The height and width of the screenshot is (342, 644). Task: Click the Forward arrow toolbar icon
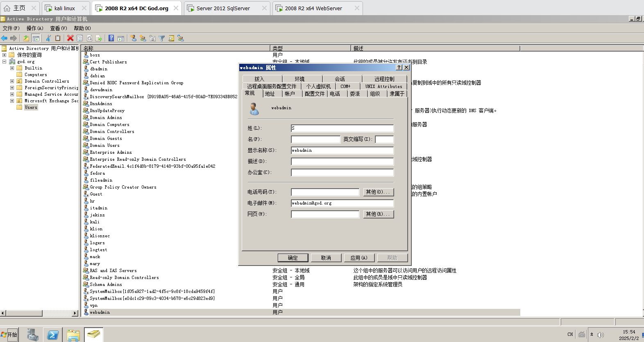14,38
